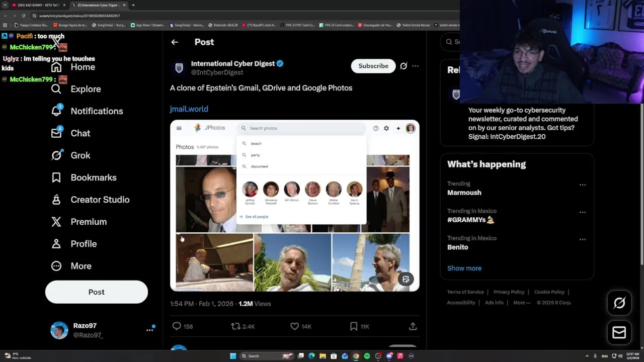644x362 pixels.
Task: Reload the page with browser refresh button
Action: (23, 16)
